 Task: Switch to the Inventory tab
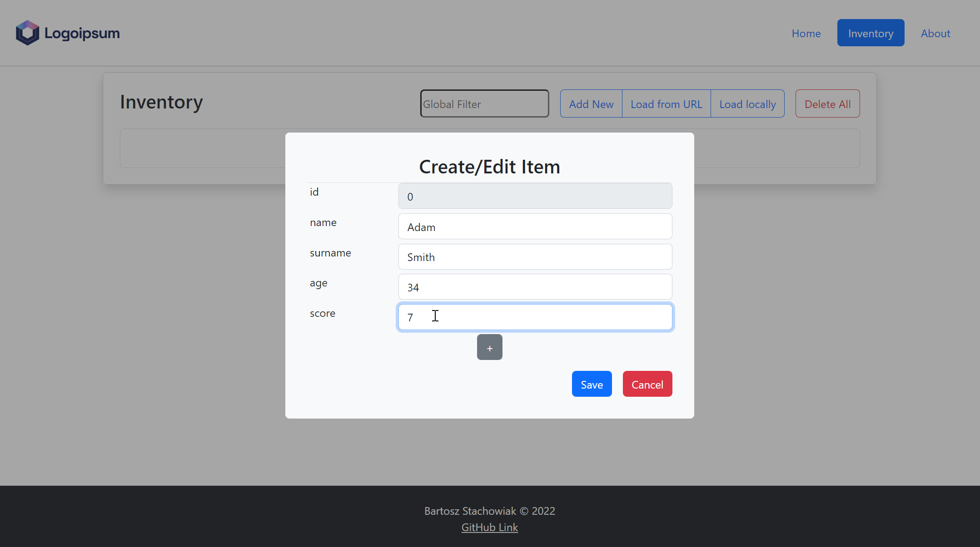coord(870,33)
